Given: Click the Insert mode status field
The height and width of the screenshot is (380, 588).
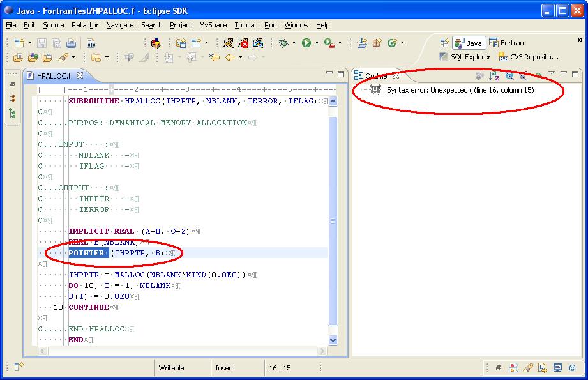Looking at the screenshot, I should (224, 368).
